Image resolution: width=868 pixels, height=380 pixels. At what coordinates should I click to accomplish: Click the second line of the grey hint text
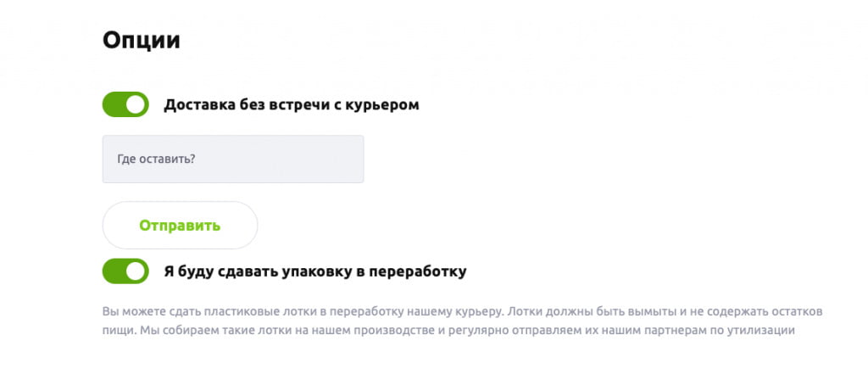click(x=448, y=330)
